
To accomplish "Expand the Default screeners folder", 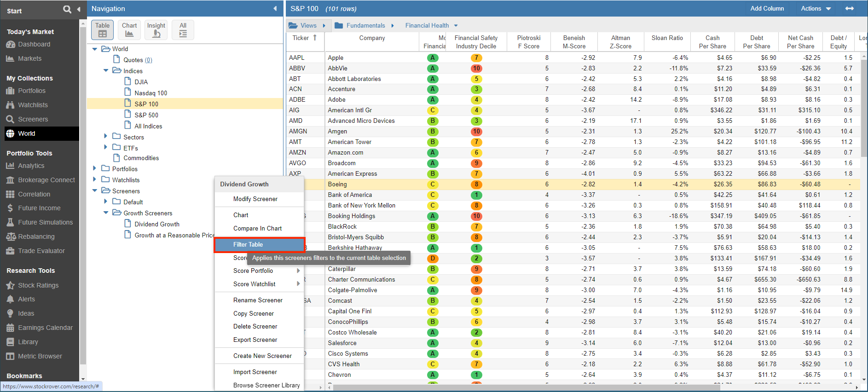I will point(106,201).
